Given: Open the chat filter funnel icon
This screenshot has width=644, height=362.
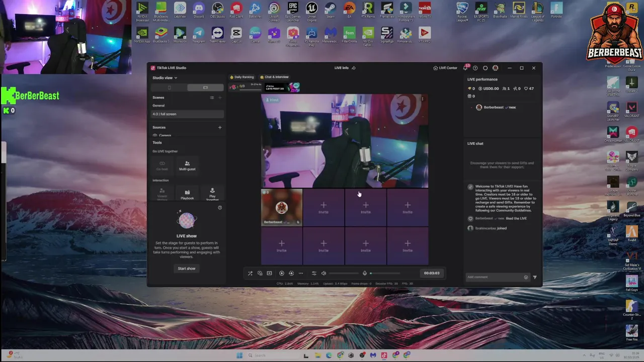Looking at the screenshot, I should (x=535, y=277).
